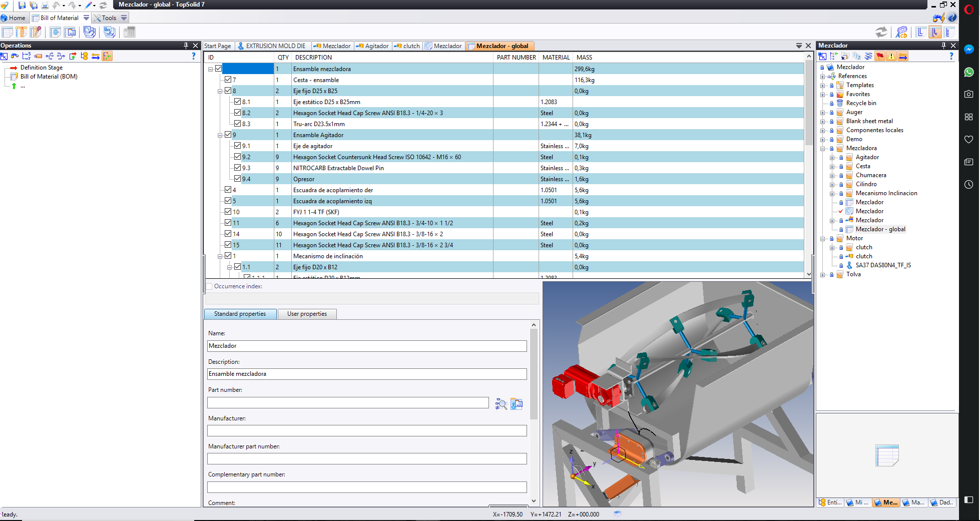
Task: Click the Manufacturer input field
Action: (x=367, y=430)
